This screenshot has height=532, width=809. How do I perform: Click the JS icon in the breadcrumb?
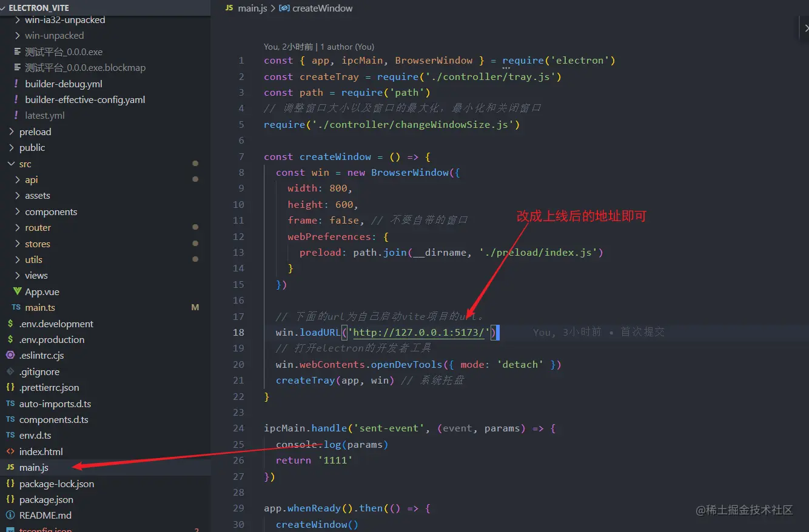click(x=229, y=8)
